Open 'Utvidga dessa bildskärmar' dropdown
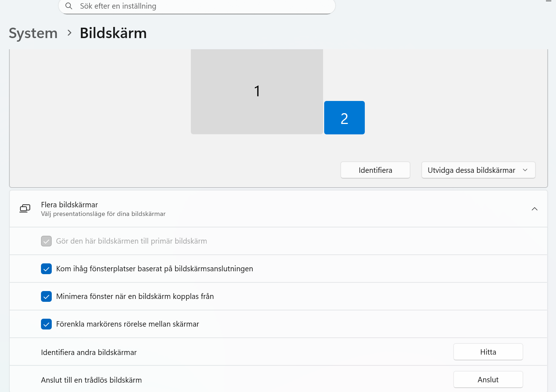 click(x=478, y=170)
